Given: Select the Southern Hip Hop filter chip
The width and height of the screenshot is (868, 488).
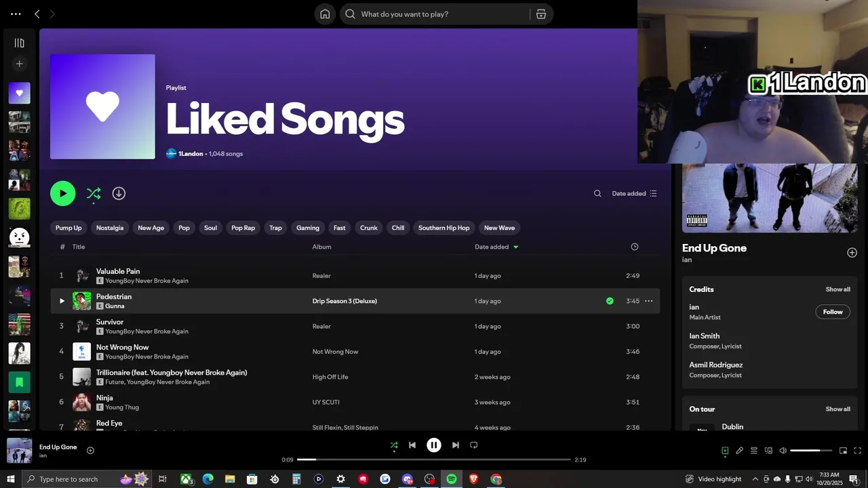Looking at the screenshot, I should point(444,228).
